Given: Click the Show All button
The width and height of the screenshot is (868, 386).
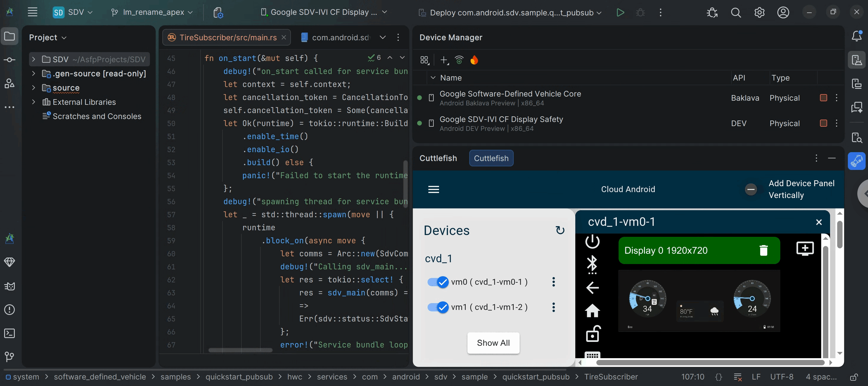Looking at the screenshot, I should tap(493, 343).
